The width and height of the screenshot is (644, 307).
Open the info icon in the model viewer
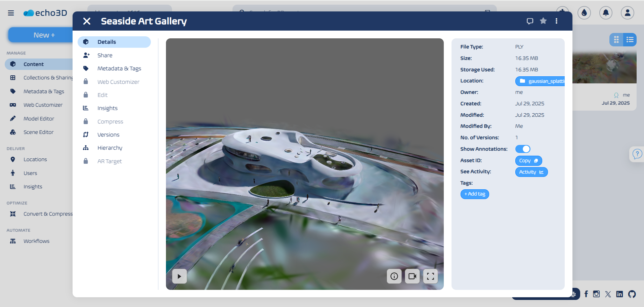point(394,276)
